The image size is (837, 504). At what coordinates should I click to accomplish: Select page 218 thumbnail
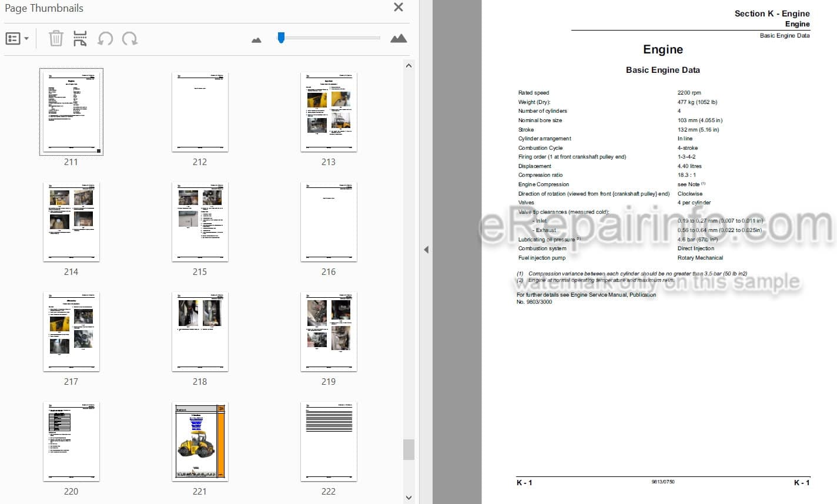pos(200,331)
